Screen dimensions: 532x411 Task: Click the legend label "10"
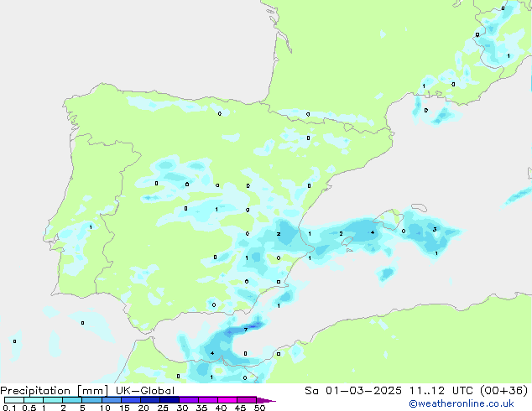pos(105,408)
